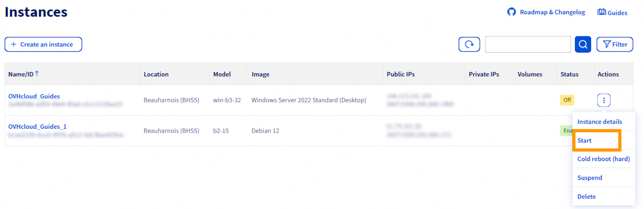The width and height of the screenshot is (644, 209).
Task: Open the OVHcloud_Guides instance link
Action: click(x=34, y=96)
